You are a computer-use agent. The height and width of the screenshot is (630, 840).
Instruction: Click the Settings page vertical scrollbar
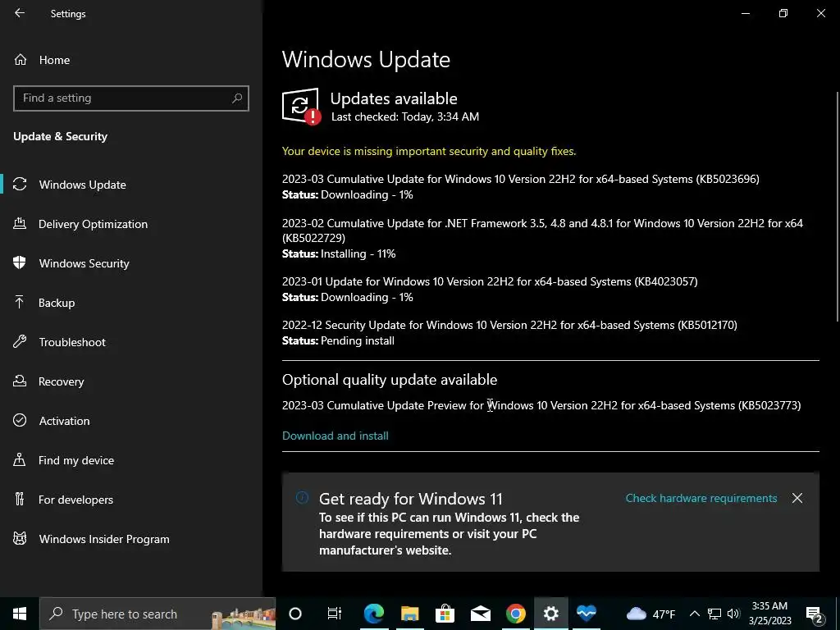[837, 206]
